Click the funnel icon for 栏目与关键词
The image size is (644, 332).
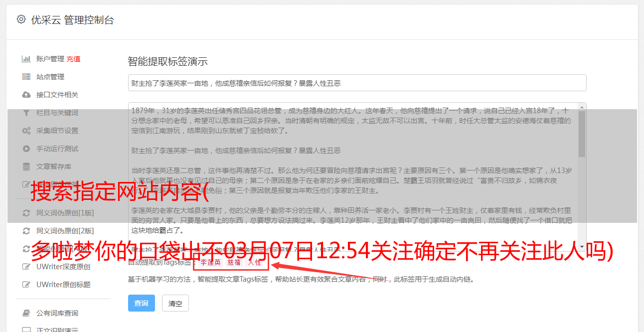pos(26,113)
